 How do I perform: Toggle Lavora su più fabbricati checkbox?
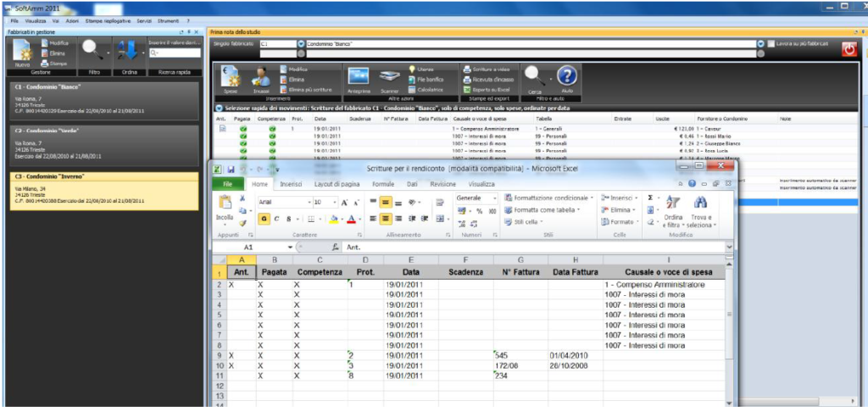click(x=771, y=43)
